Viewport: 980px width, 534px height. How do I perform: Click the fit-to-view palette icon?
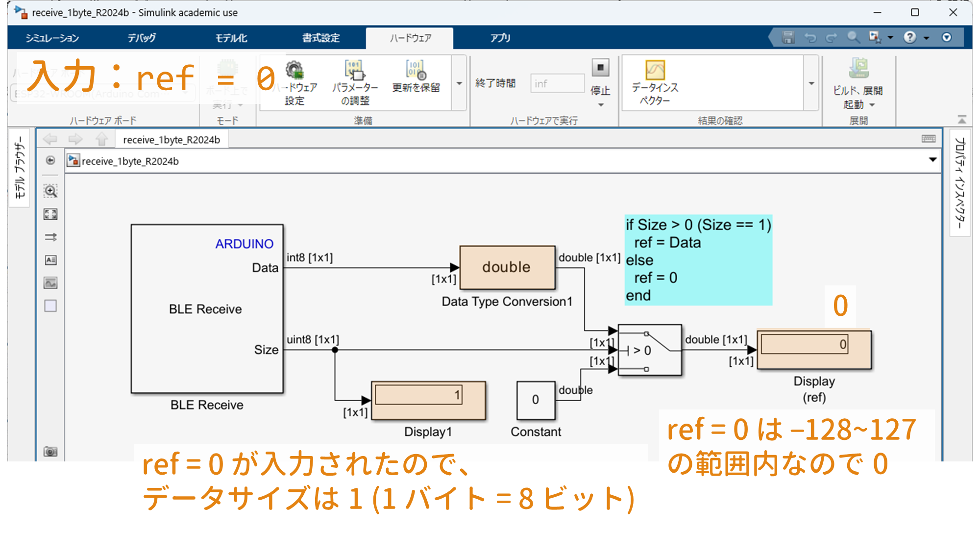(50, 214)
